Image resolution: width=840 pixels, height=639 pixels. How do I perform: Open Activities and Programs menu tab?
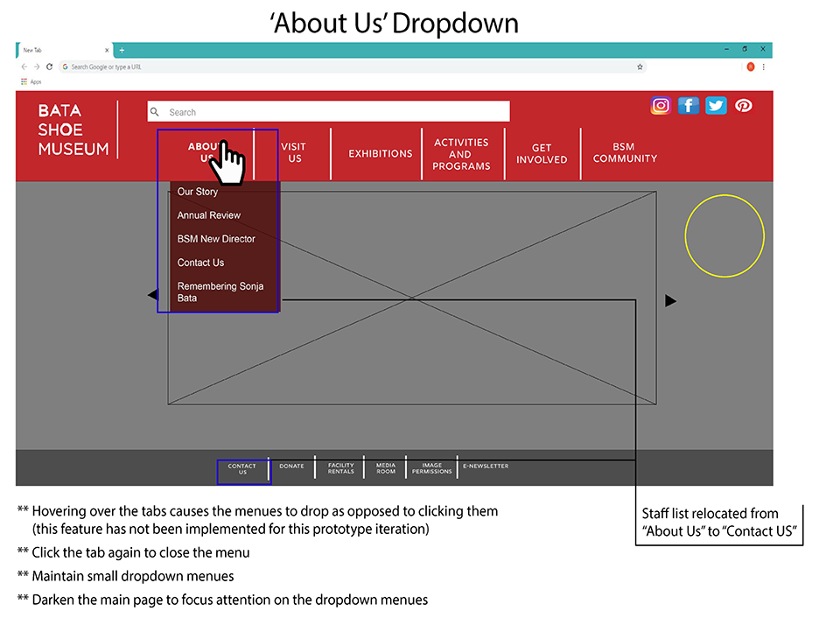tap(461, 154)
